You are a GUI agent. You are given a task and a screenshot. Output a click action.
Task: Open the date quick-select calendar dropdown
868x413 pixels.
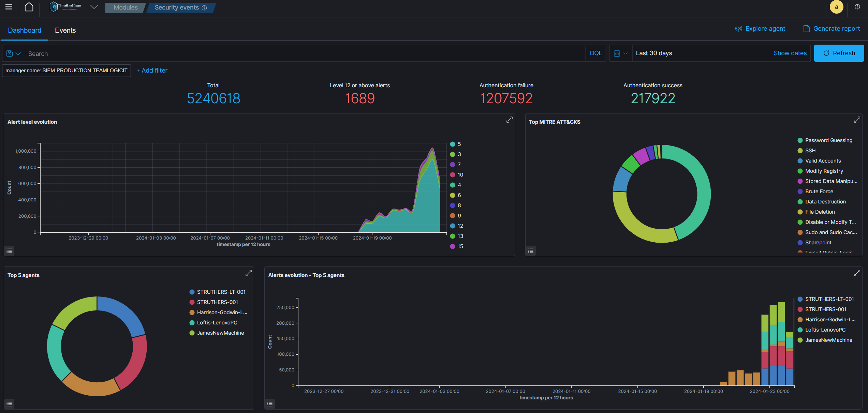(620, 53)
